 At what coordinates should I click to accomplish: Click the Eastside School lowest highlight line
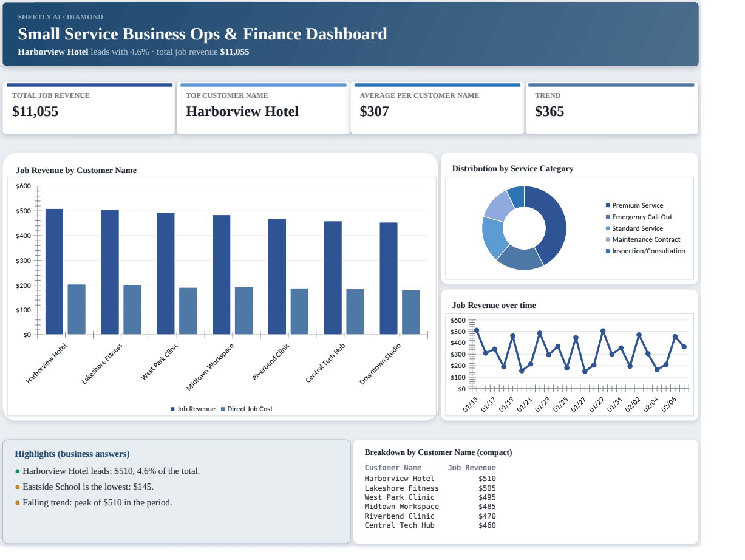pyautogui.click(x=84, y=487)
